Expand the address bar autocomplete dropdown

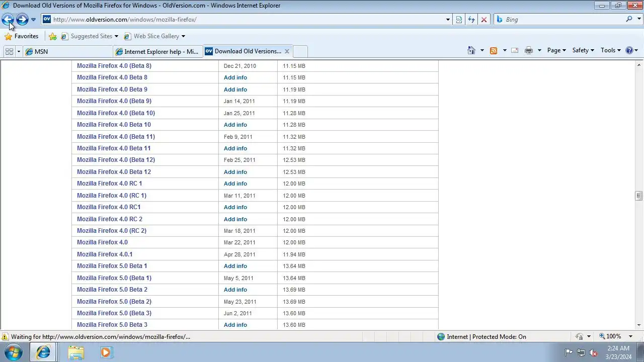[448, 20]
